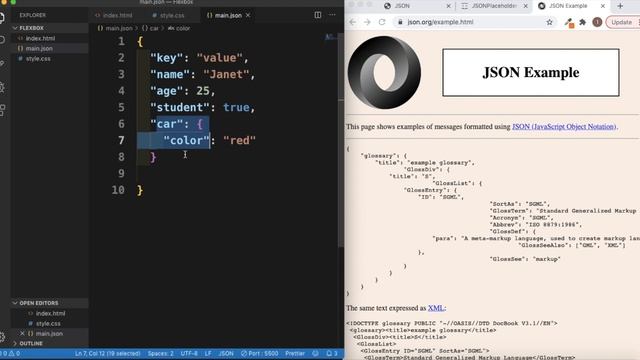Click the EXPLORER panel title
Screen dimensions: 640x360
(x=32, y=15)
